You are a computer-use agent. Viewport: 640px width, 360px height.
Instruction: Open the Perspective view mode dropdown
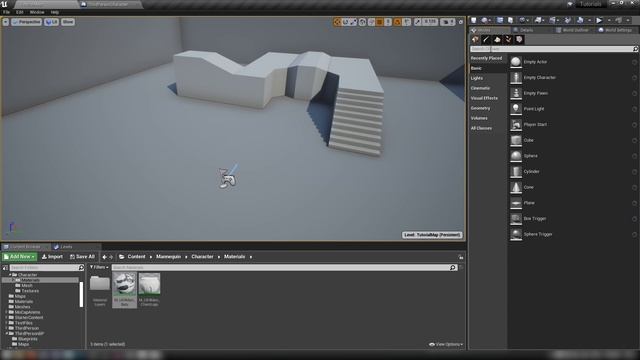coord(27,22)
